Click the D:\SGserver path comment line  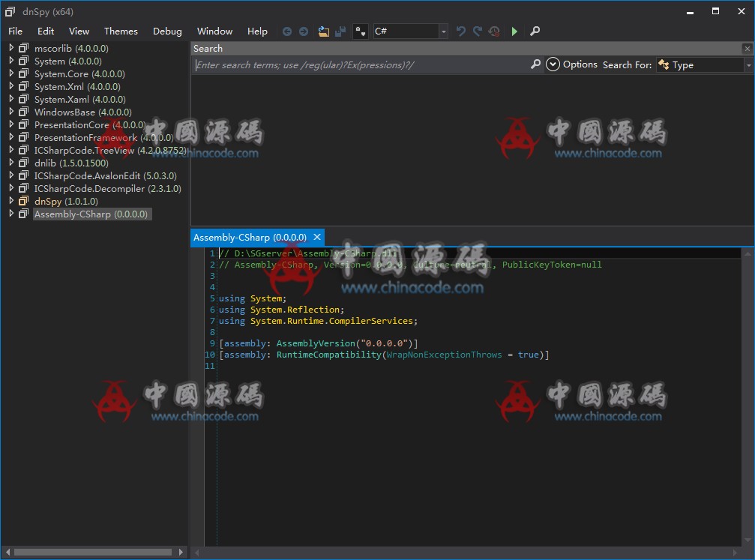308,253
